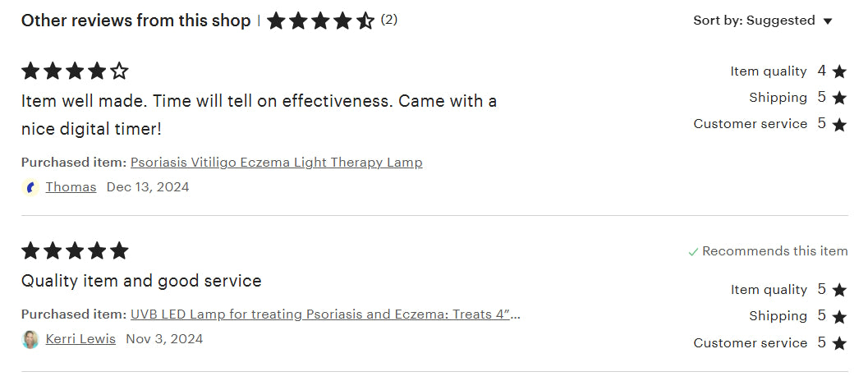Click the star beside Thomas's Shipping 5
The image size is (868, 381).
coord(839,99)
